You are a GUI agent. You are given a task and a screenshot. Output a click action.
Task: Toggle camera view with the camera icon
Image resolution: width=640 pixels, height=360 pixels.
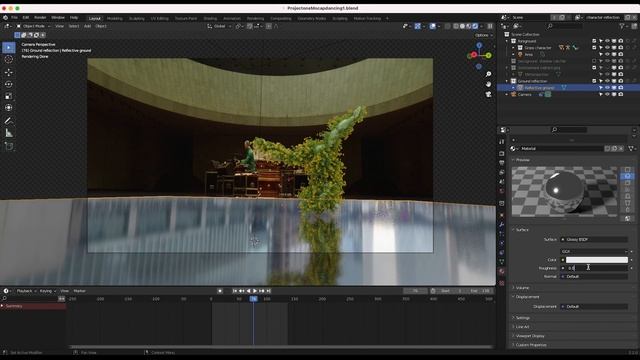tap(488, 94)
